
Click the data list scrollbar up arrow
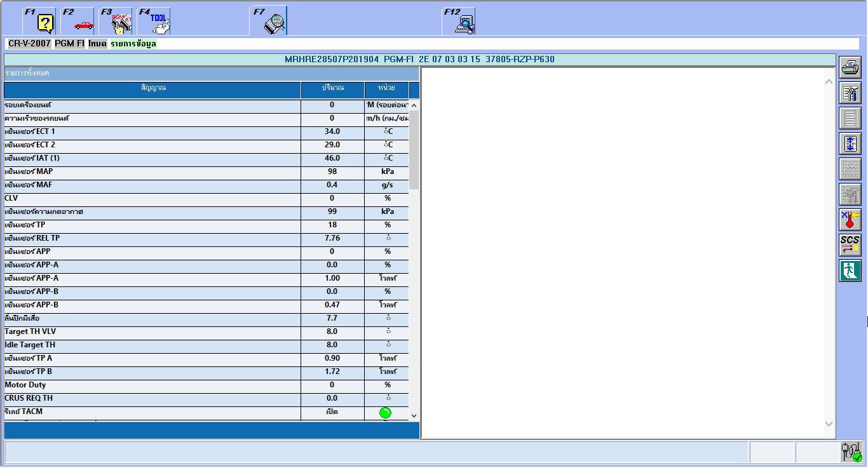pos(414,105)
